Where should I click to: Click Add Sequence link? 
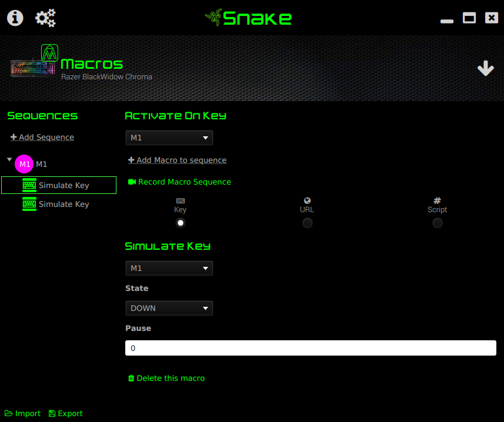(x=42, y=137)
